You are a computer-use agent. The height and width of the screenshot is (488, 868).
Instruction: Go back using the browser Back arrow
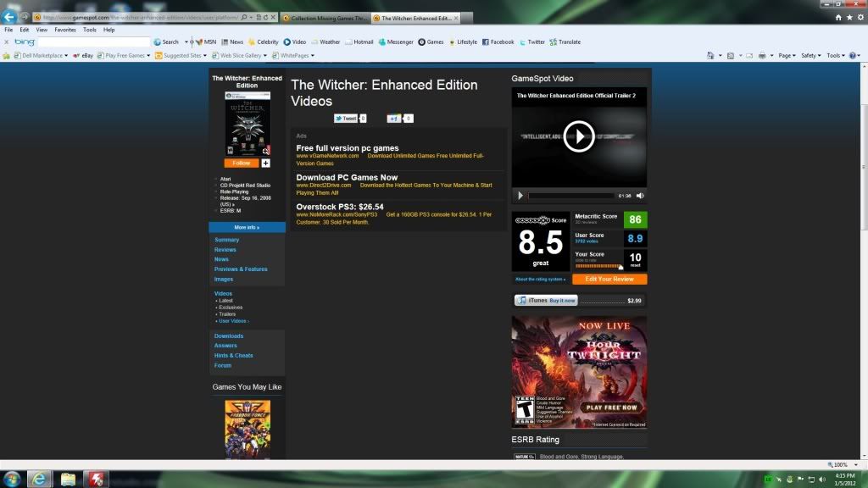click(x=8, y=17)
